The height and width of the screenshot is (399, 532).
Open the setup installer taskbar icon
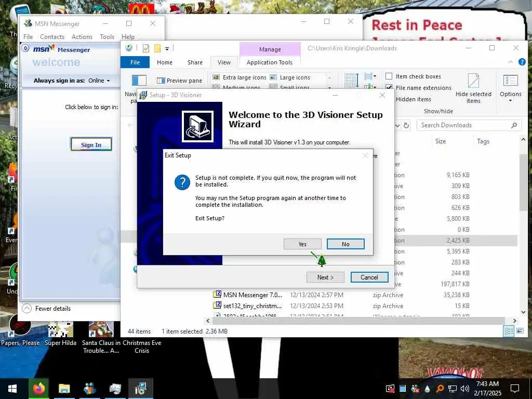(140, 389)
